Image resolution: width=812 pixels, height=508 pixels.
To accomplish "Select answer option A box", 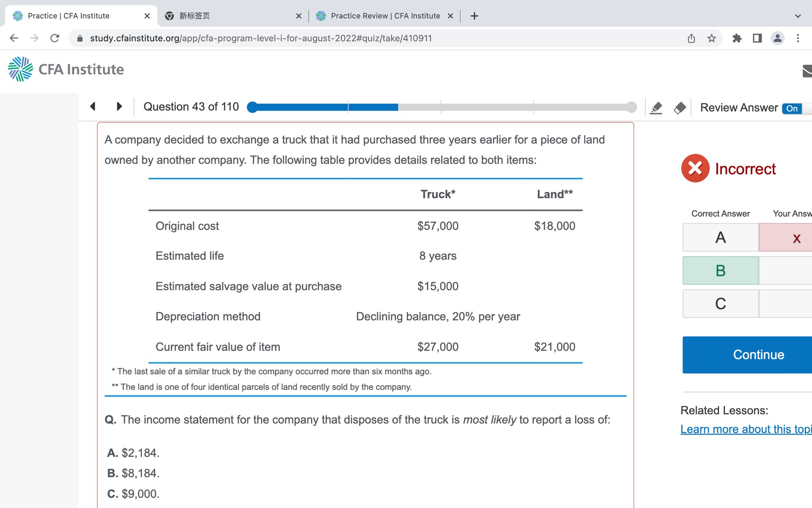I will (x=721, y=237).
